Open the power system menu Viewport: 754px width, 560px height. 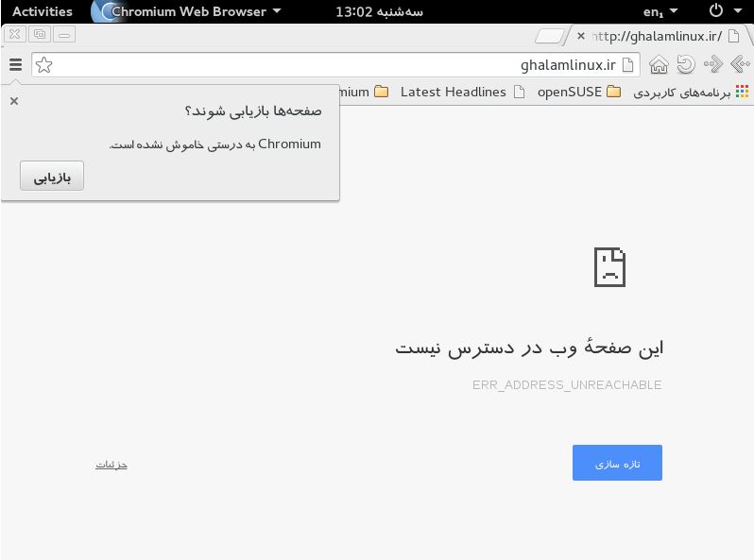tap(725, 10)
